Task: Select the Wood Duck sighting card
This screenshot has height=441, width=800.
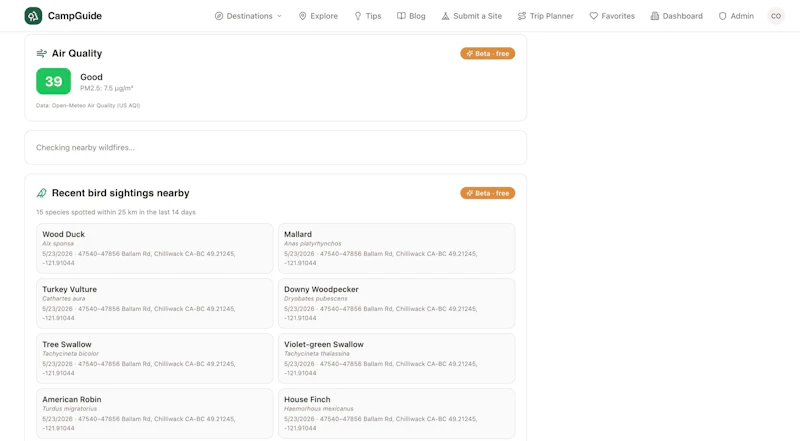Action: pos(155,248)
